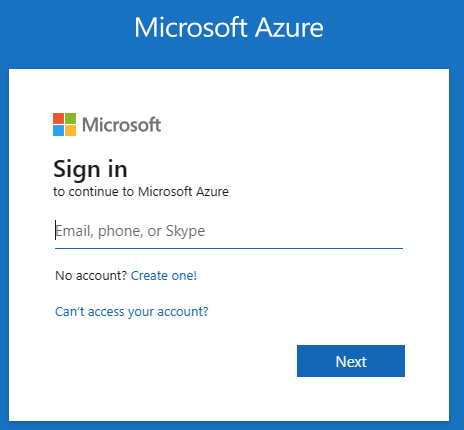The width and height of the screenshot is (464, 430).
Task: Click the text cursor at the email field start
Action: (55, 230)
